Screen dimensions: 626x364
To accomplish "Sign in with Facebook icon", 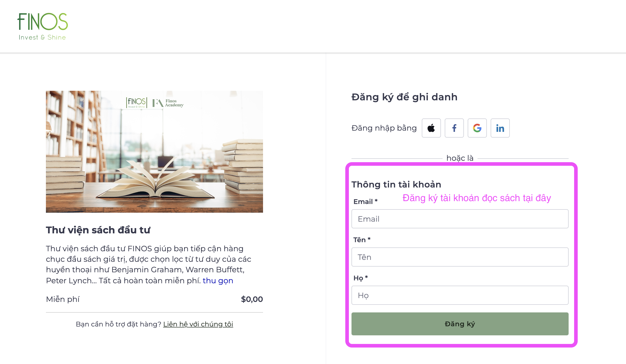I will pyautogui.click(x=454, y=128).
